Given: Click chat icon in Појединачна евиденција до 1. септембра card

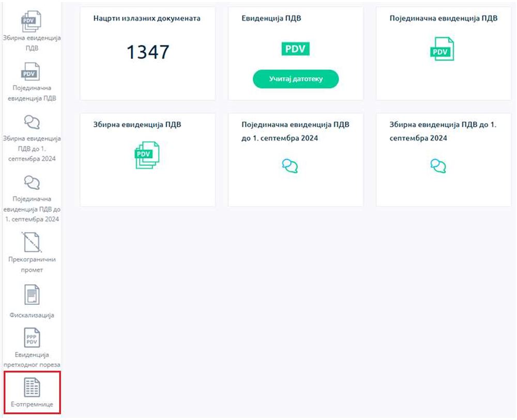Looking at the screenshot, I should click(290, 166).
